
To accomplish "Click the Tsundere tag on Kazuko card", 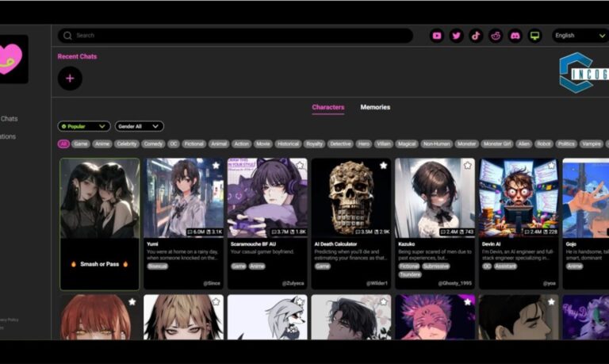I will (410, 274).
